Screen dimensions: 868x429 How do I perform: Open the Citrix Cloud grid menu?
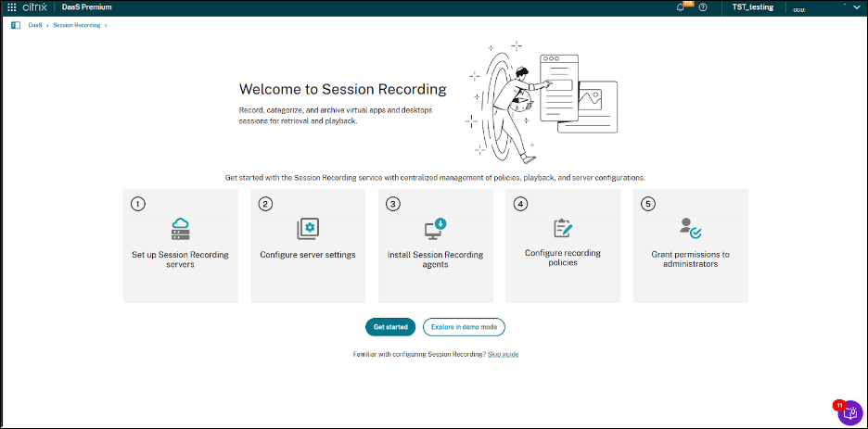(x=12, y=6)
